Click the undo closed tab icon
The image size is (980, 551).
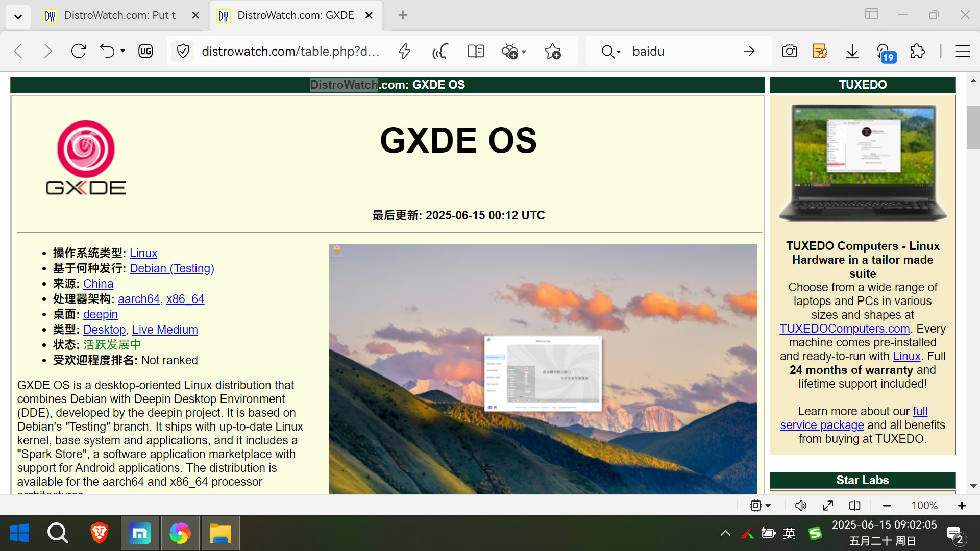(107, 51)
